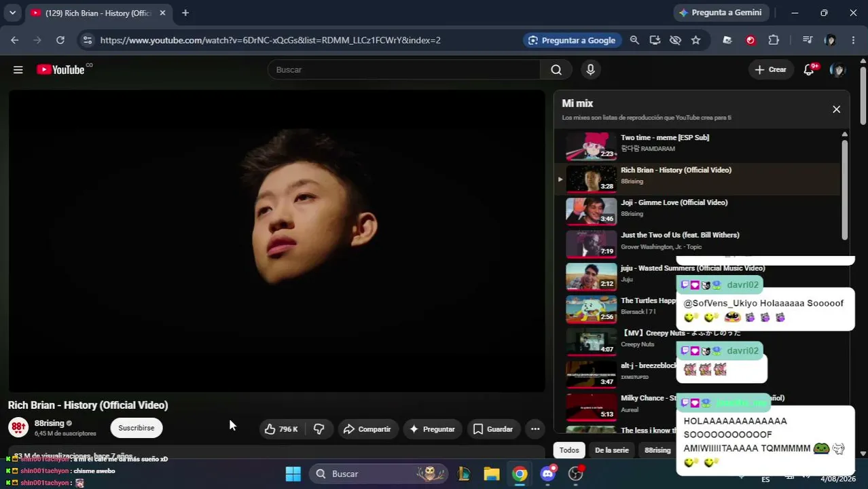Play juju - Wasted Summers thumbnail
Screen dimensions: 868x489
click(591, 276)
